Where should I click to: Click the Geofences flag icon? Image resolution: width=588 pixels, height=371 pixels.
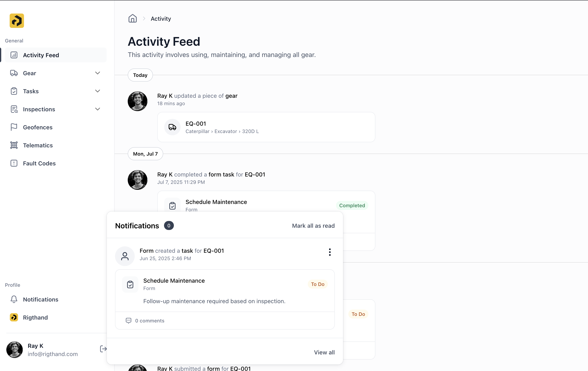pos(14,127)
